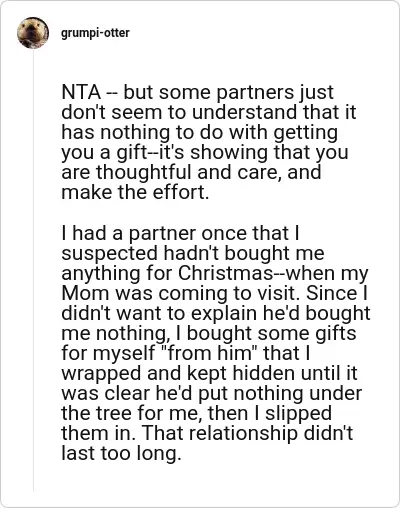Click the line "you a gift--it's showing that you"

pos(205,153)
